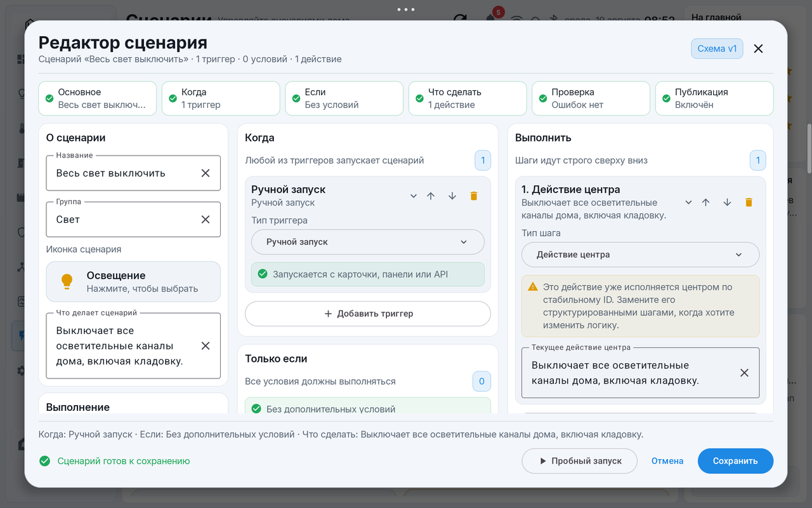Clear the Название field with its X

point(206,173)
